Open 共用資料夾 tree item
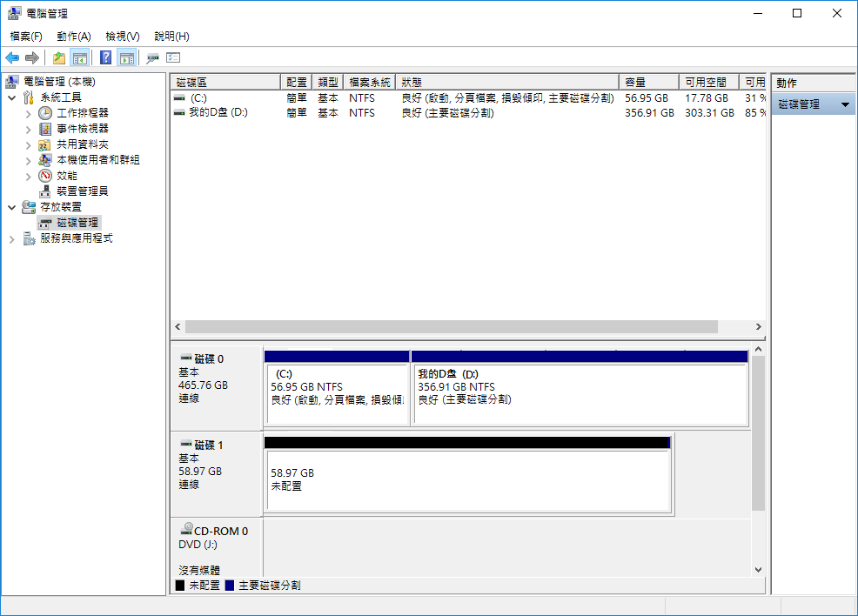 tap(83, 144)
